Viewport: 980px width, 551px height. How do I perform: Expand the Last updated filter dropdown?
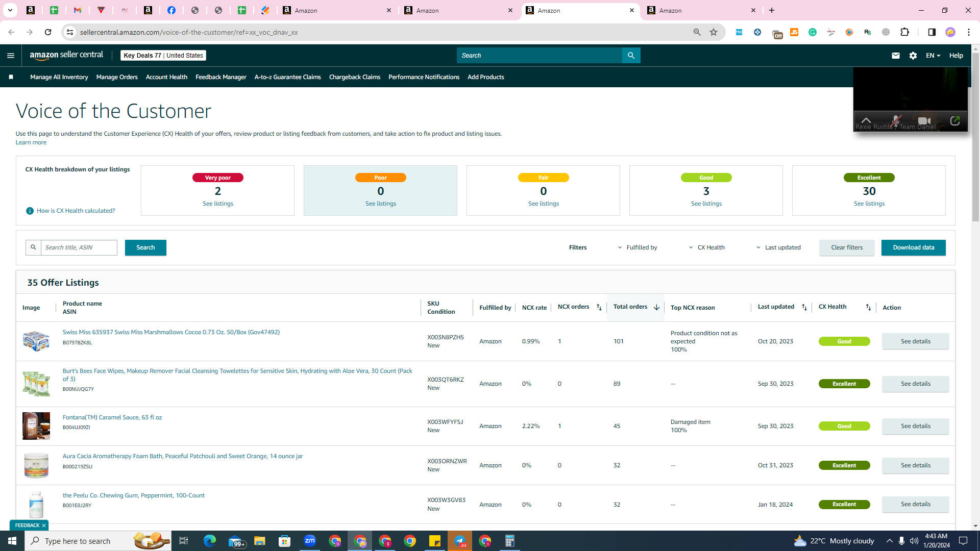pyautogui.click(x=778, y=247)
